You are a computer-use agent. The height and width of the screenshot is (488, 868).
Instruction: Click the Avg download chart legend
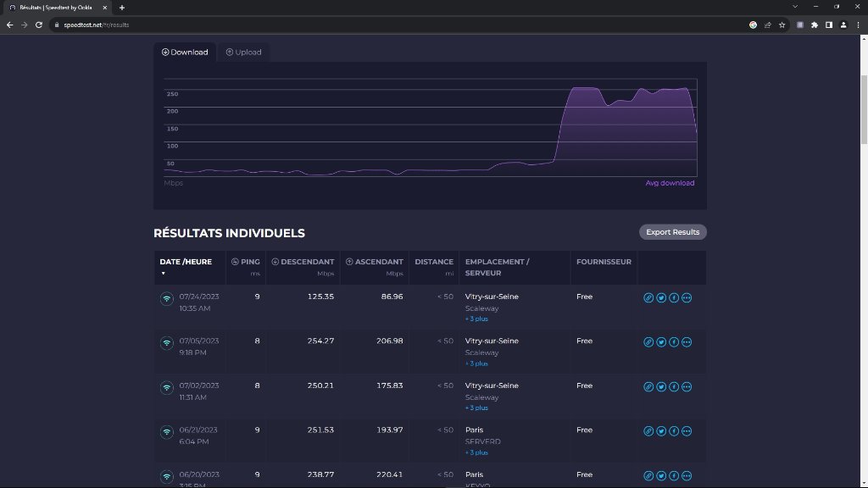coord(670,183)
